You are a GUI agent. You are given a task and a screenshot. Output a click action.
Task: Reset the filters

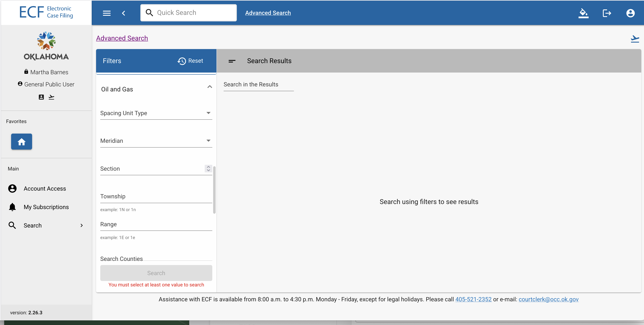(x=190, y=61)
